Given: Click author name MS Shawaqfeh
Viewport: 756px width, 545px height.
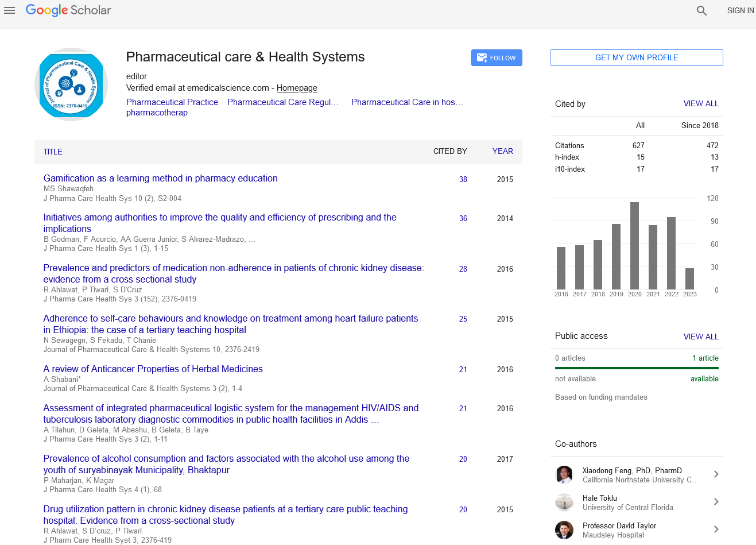Looking at the screenshot, I should click(x=68, y=188).
